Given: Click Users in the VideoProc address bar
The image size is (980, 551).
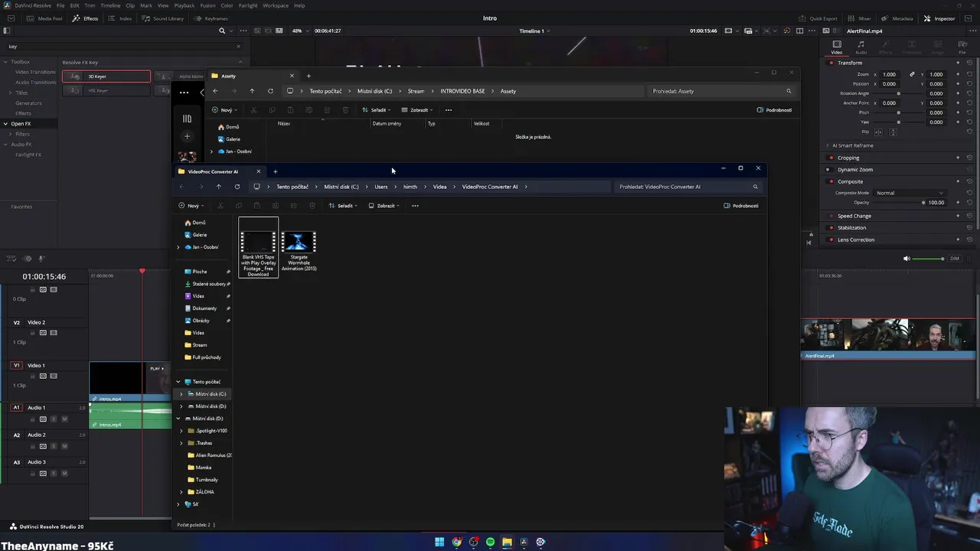Looking at the screenshot, I should [381, 187].
